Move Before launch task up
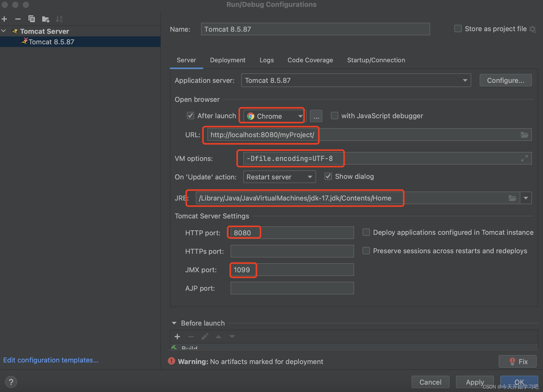The width and height of the screenshot is (543, 392). pos(218,336)
